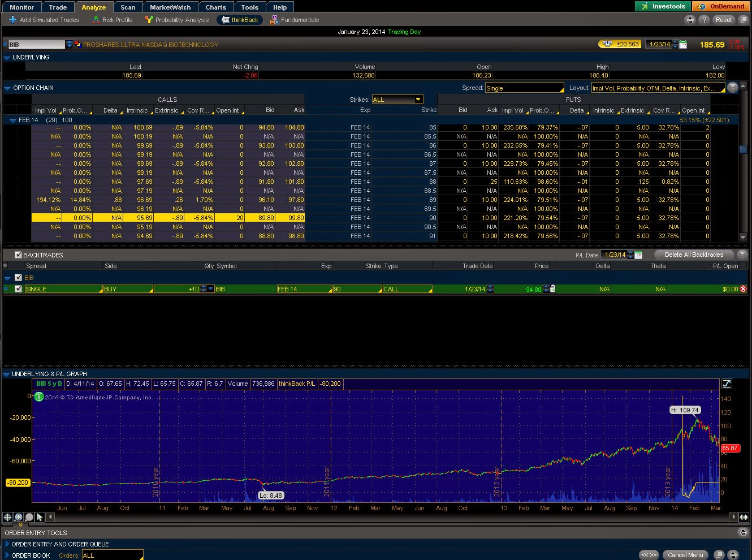Click the print icon in Order Entry Tools bar

point(743,533)
